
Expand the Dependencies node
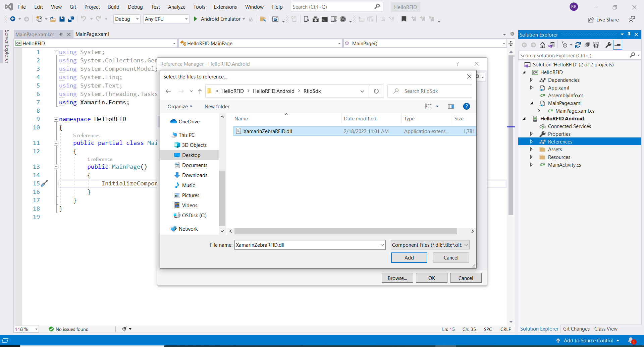pyautogui.click(x=531, y=80)
